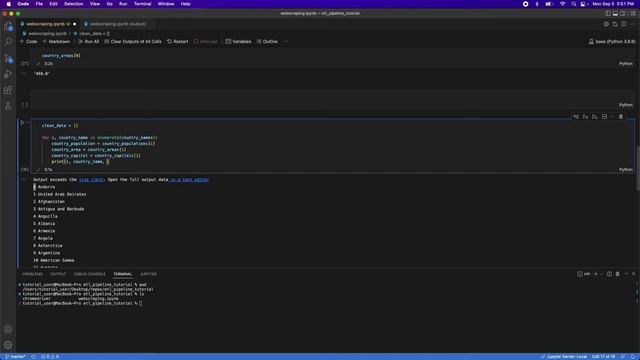Click the editor vertical scrollbar thumb
This screenshot has height=360, width=640.
coord(638,168)
